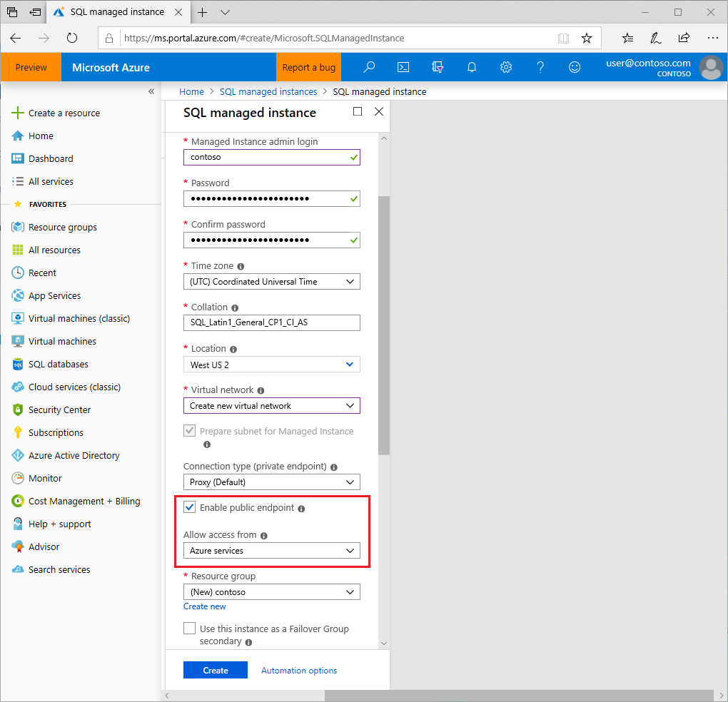
Task: Go to SQL managed instances breadcrumb
Action: (268, 92)
